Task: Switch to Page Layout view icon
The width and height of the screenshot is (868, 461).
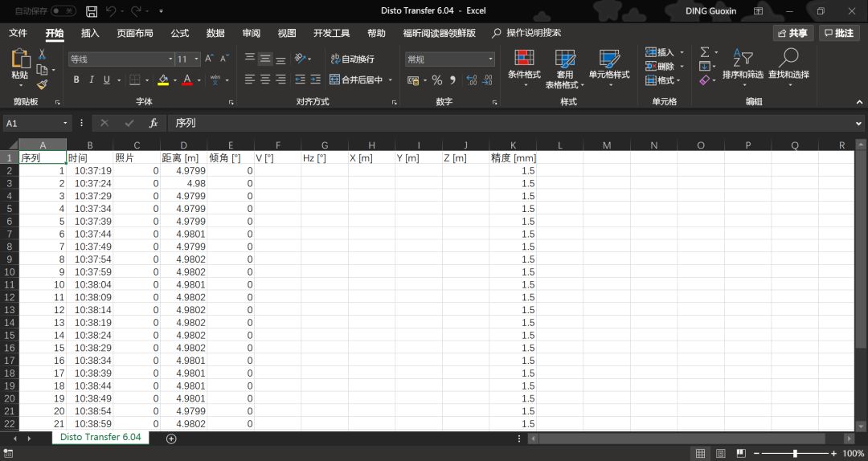Action: [720, 454]
